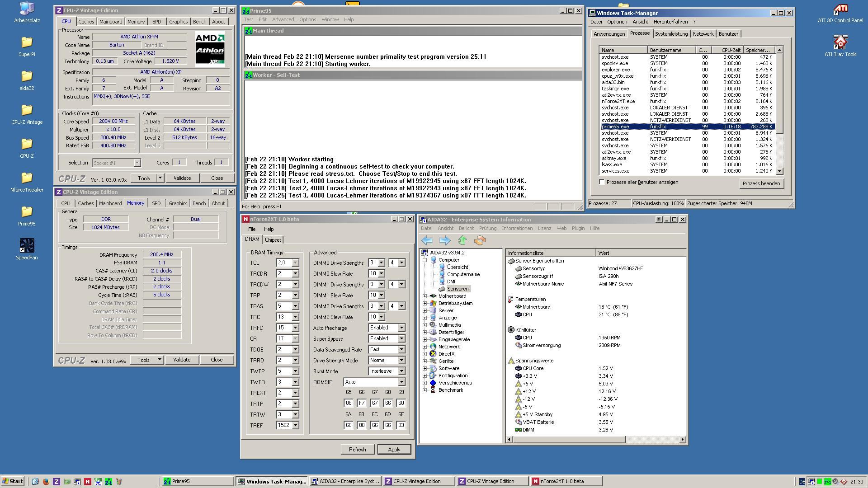868x488 pixels.
Task: Open TRAS dropdown in nForce2XT
Action: click(295, 306)
